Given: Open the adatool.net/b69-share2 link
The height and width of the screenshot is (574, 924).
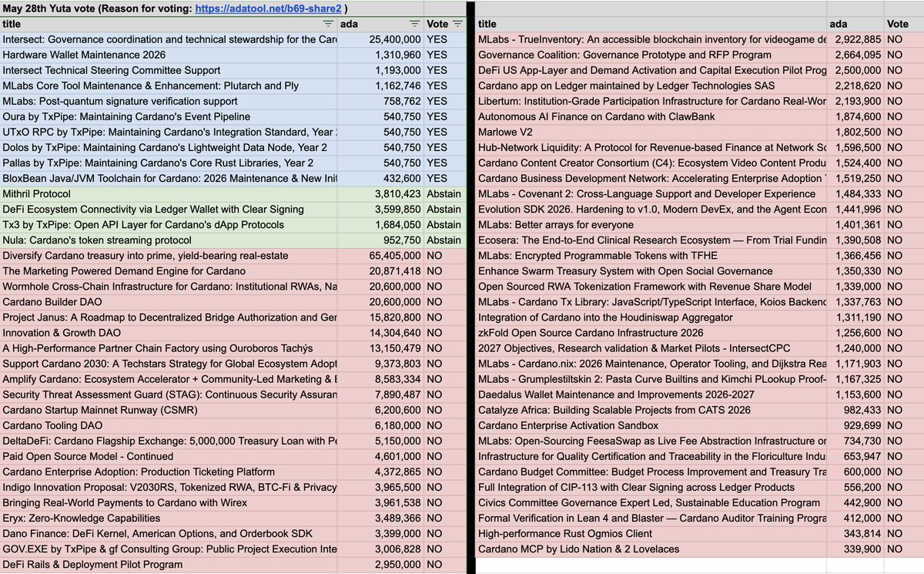Looking at the screenshot, I should (268, 9).
